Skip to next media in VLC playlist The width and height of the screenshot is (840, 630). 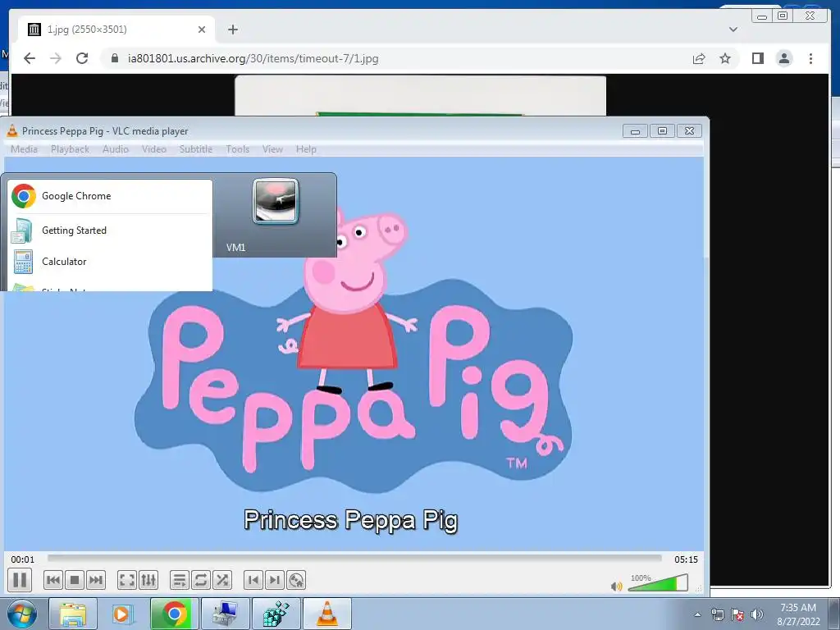pos(96,580)
